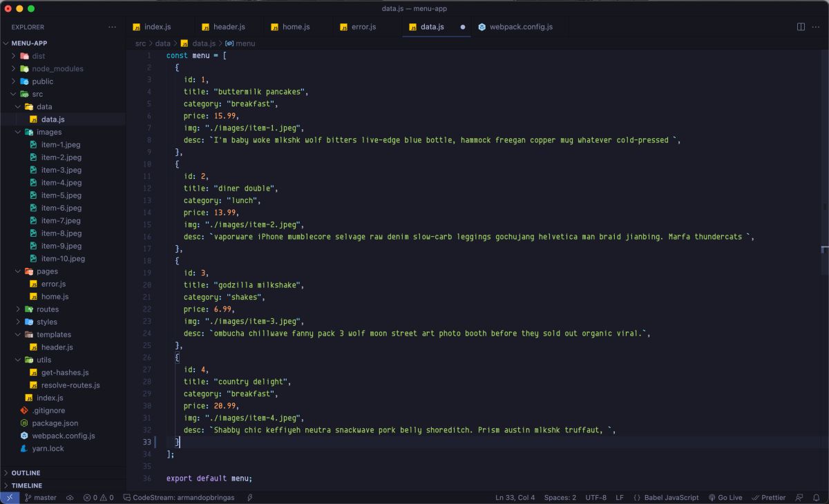Click src breadcrumb segment
The image size is (829, 504).
pos(140,43)
